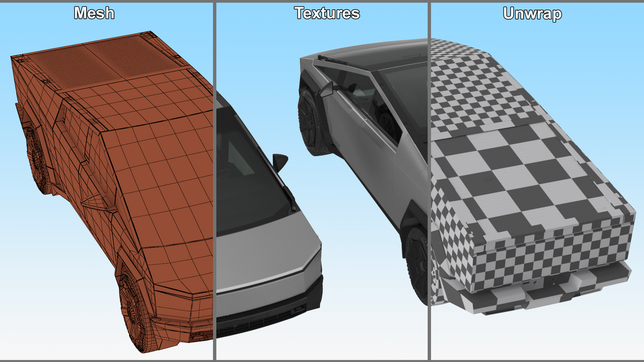Click the 'Mesh' heading text
644x362 pixels.
point(94,13)
